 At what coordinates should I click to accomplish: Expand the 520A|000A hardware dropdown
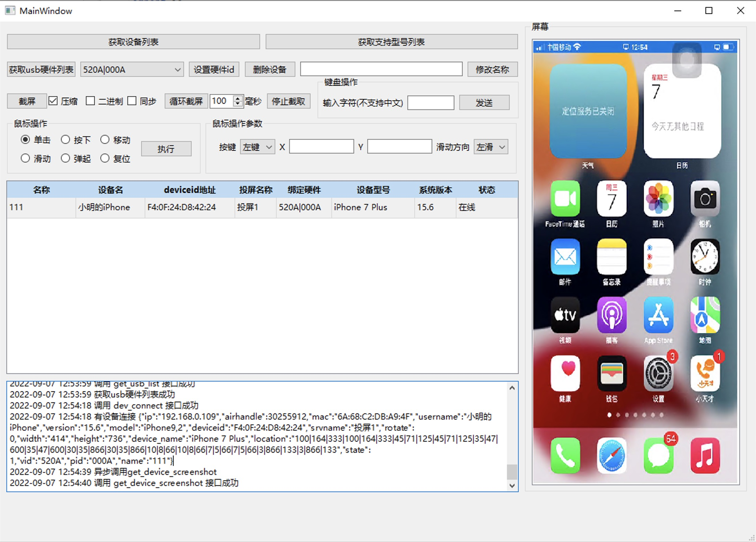pos(131,69)
